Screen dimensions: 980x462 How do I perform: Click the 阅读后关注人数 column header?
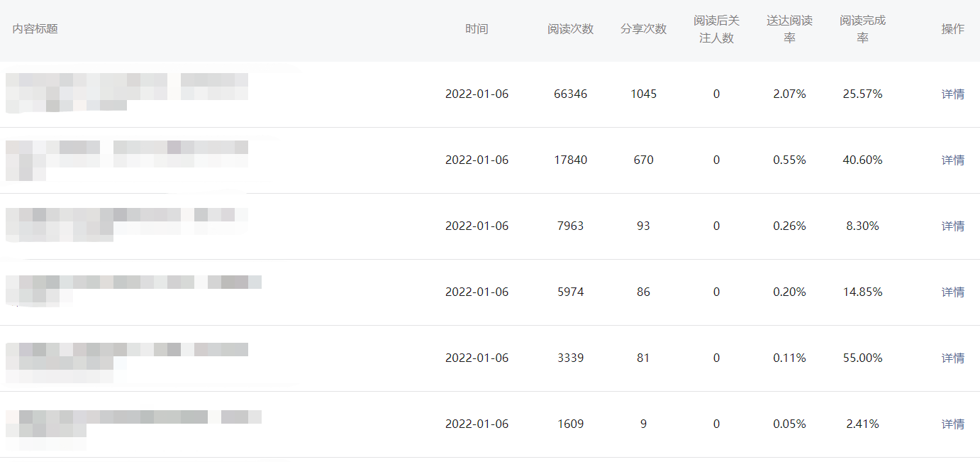[x=716, y=29]
